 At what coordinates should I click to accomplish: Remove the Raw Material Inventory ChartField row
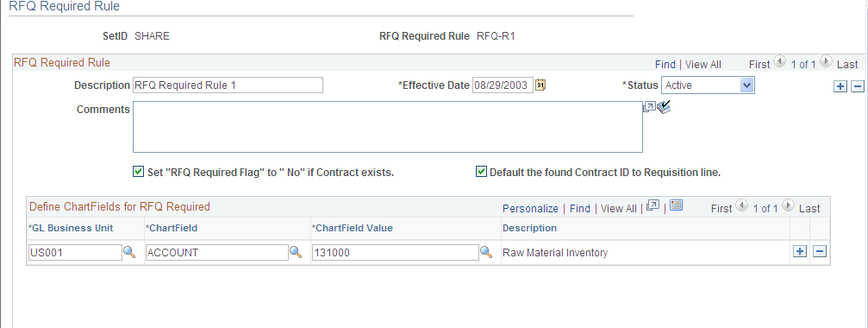tap(820, 251)
